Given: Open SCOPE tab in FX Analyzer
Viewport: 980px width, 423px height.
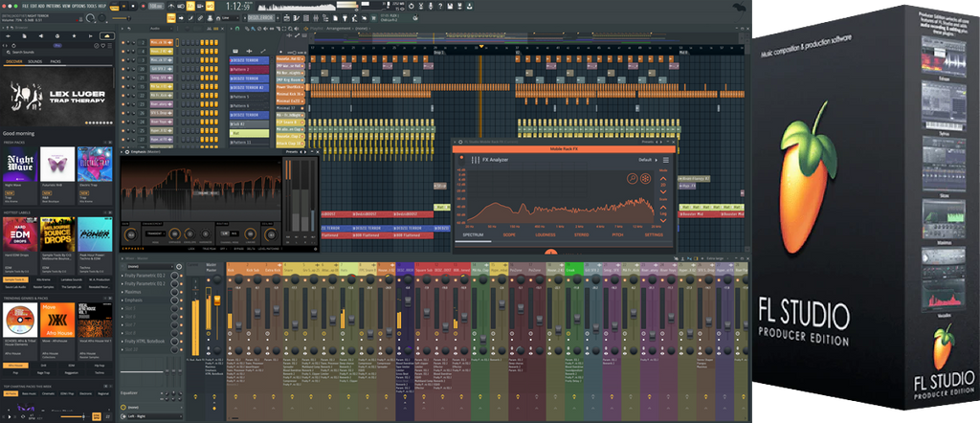Looking at the screenshot, I should [x=509, y=234].
